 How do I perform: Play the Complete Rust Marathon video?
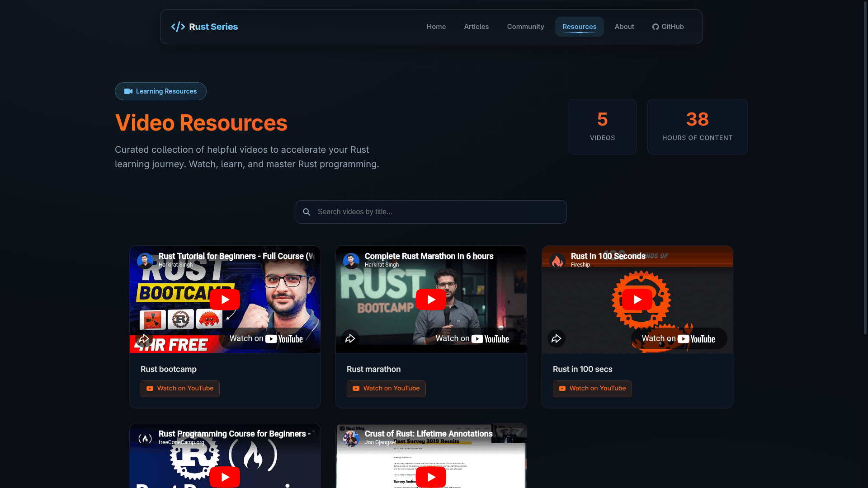pyautogui.click(x=431, y=300)
